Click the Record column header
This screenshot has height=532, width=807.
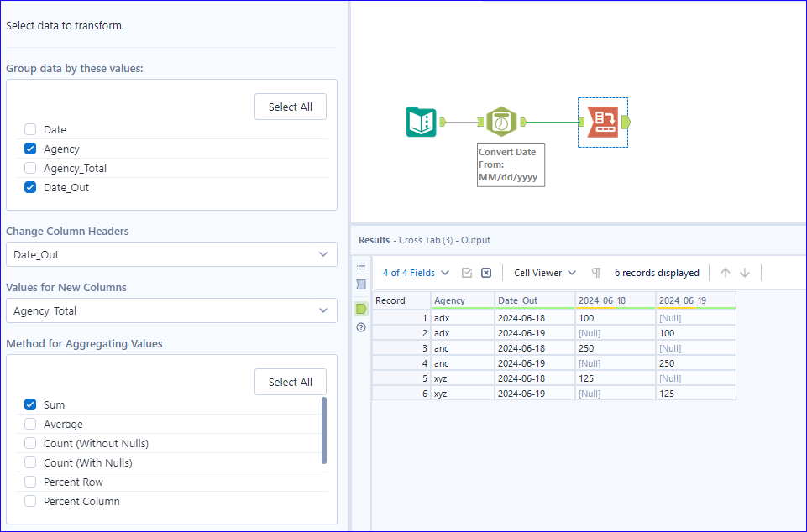point(401,300)
